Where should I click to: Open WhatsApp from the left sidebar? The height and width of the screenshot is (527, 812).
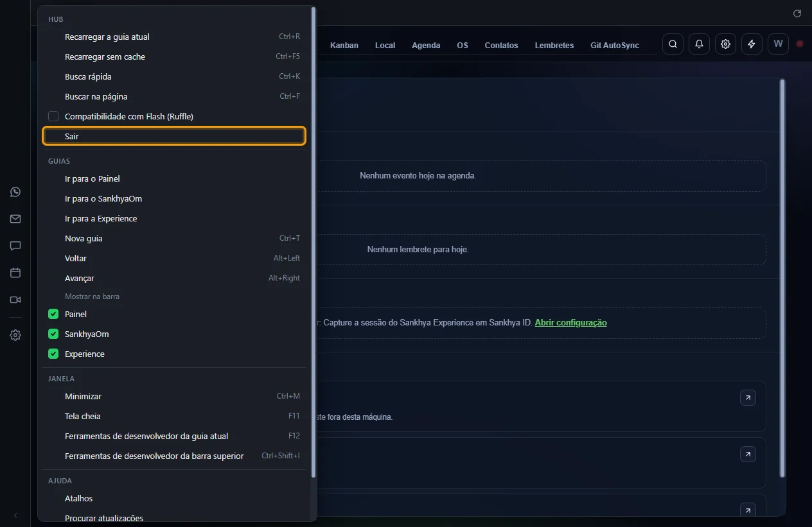pyautogui.click(x=15, y=192)
